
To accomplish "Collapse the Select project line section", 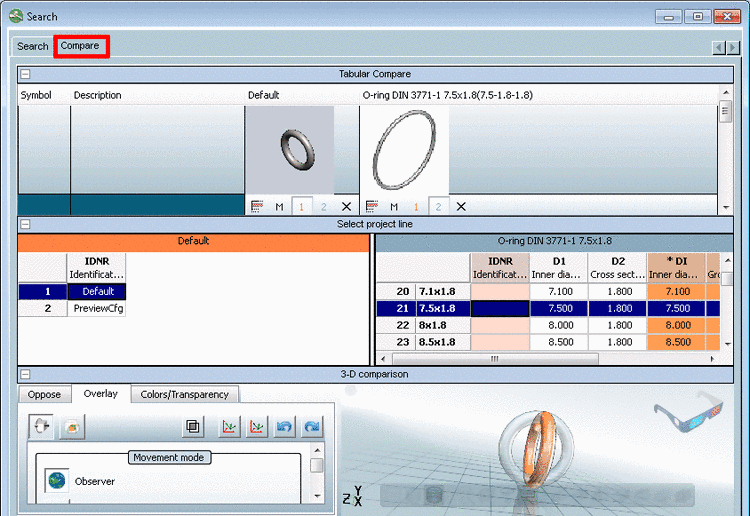I will [25, 224].
